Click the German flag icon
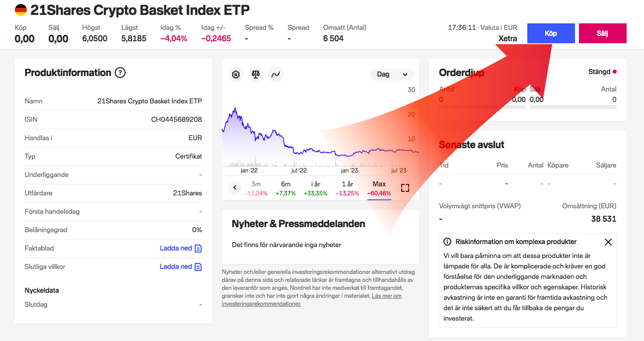Screen dimensions: 644x341 (21, 9)
